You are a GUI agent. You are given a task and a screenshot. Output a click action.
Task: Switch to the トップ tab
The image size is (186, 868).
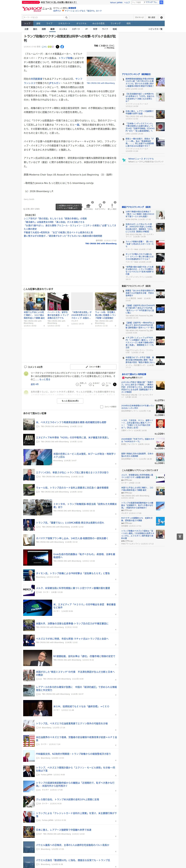coord(27,24)
